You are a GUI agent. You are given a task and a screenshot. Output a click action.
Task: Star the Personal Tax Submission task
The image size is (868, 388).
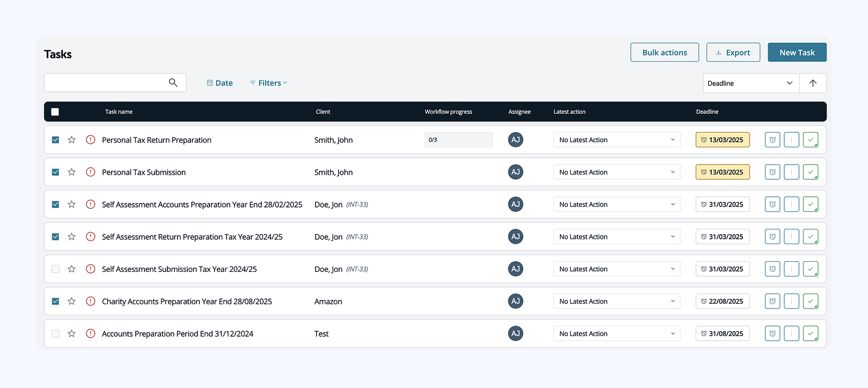[x=71, y=172]
